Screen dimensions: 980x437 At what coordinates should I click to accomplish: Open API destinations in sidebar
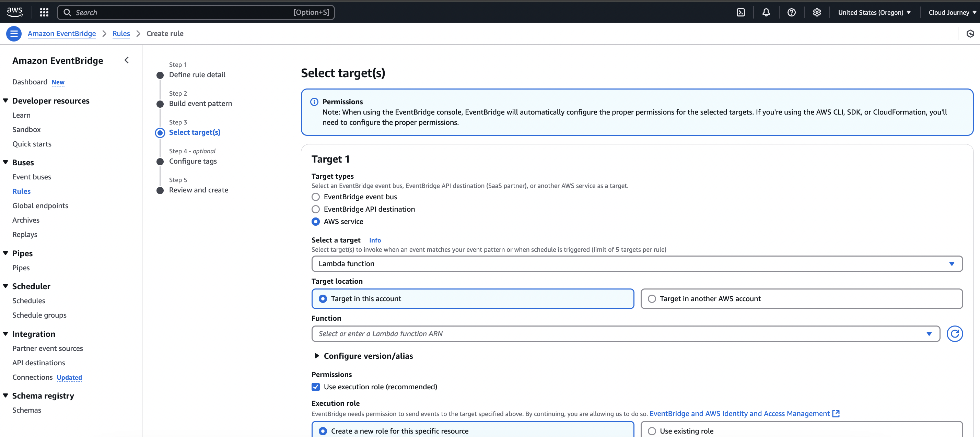click(x=39, y=363)
